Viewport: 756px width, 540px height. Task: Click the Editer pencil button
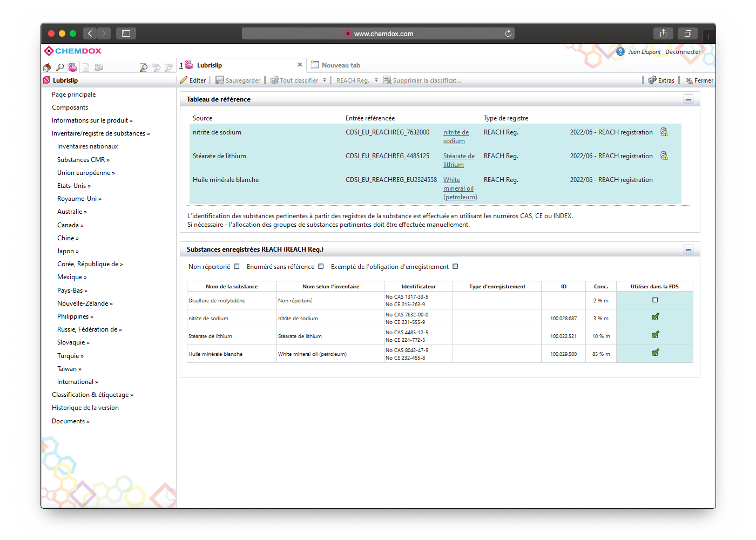point(193,80)
